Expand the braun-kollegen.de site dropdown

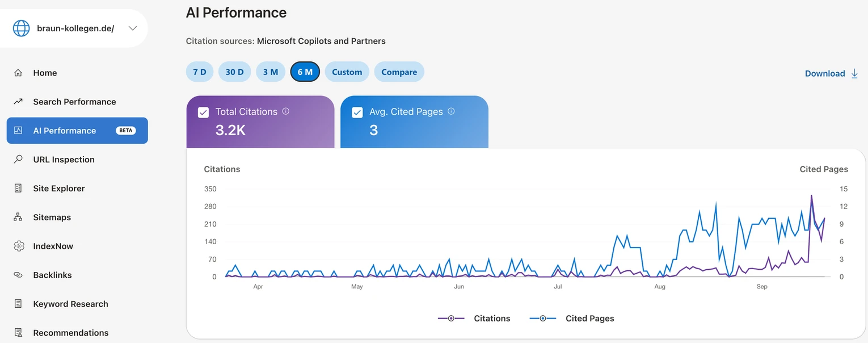[133, 28]
